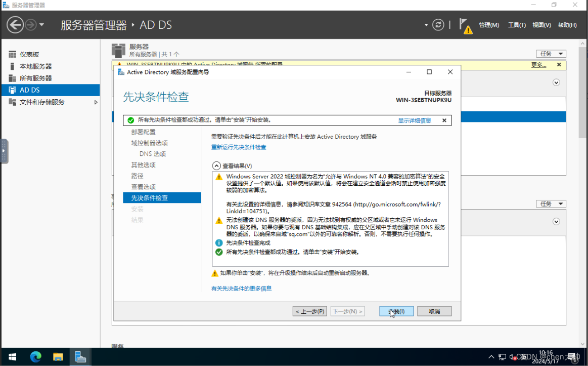Click the AD DS icon in sidebar
588x366 pixels.
[12, 90]
